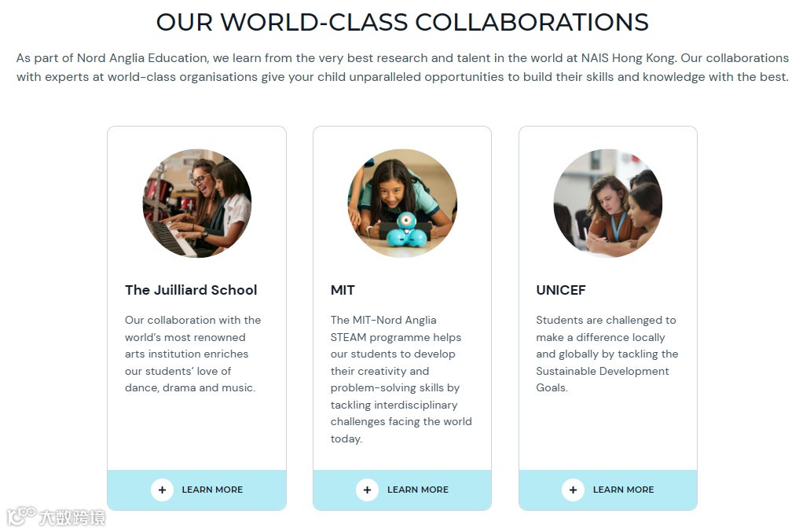Image resolution: width=810 pixels, height=532 pixels.
Task: Select the MIT card heading
Action: click(343, 290)
